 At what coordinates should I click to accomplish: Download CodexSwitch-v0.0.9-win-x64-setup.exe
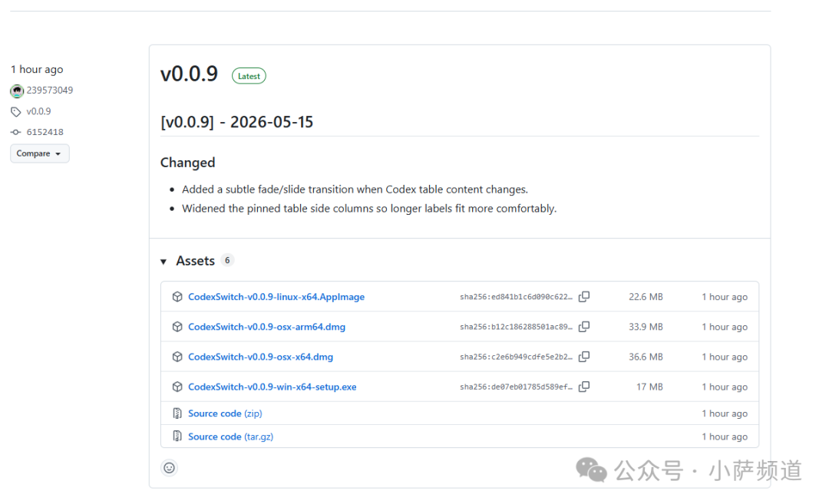click(x=272, y=387)
